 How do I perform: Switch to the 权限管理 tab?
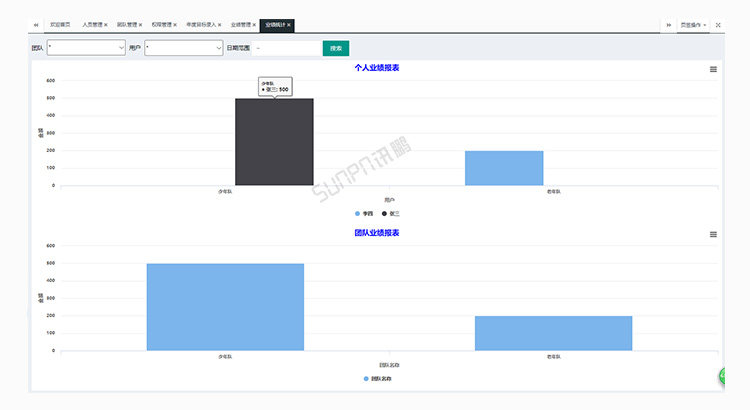click(x=161, y=24)
